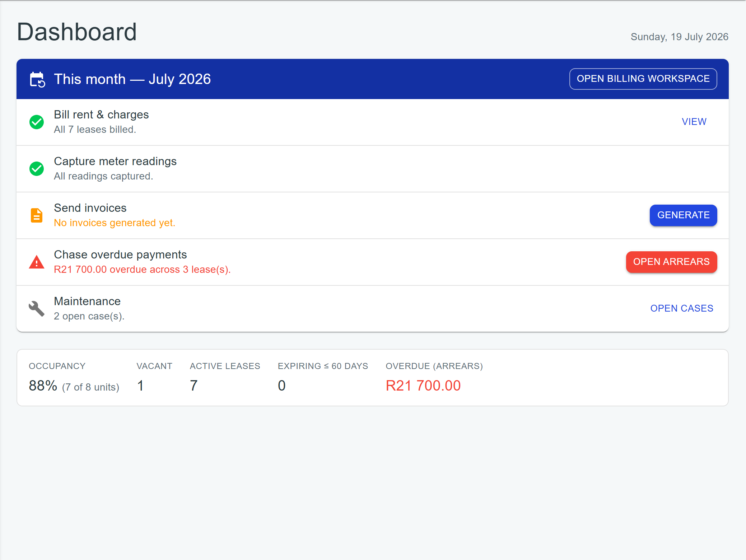This screenshot has height=560, width=746.
Task: View billed rent and charges
Action: pos(694,122)
